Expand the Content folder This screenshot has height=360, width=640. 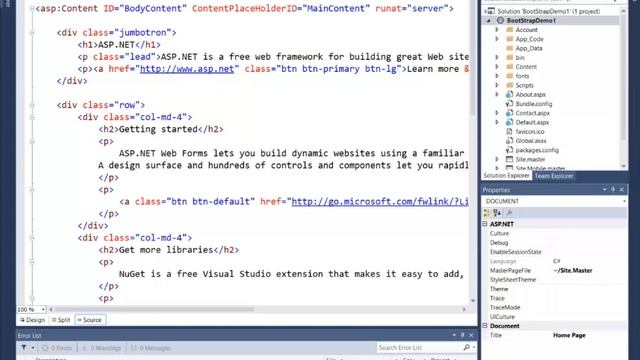(497, 67)
